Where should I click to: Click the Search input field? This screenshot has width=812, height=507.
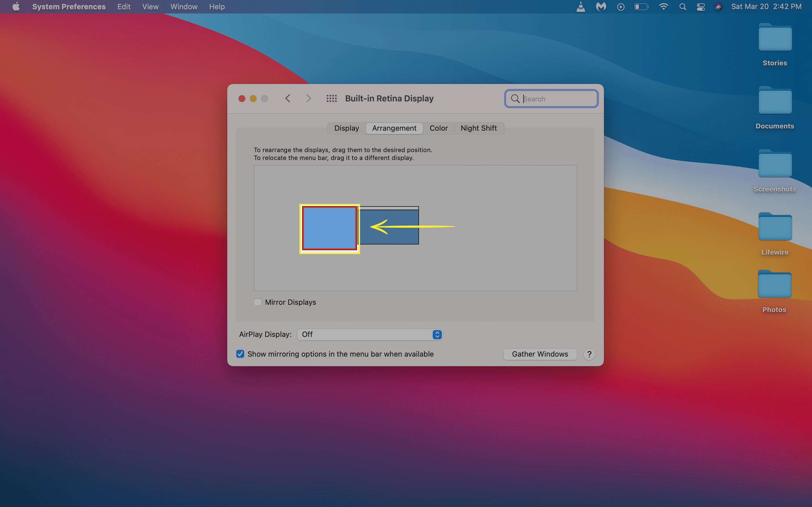tap(552, 98)
